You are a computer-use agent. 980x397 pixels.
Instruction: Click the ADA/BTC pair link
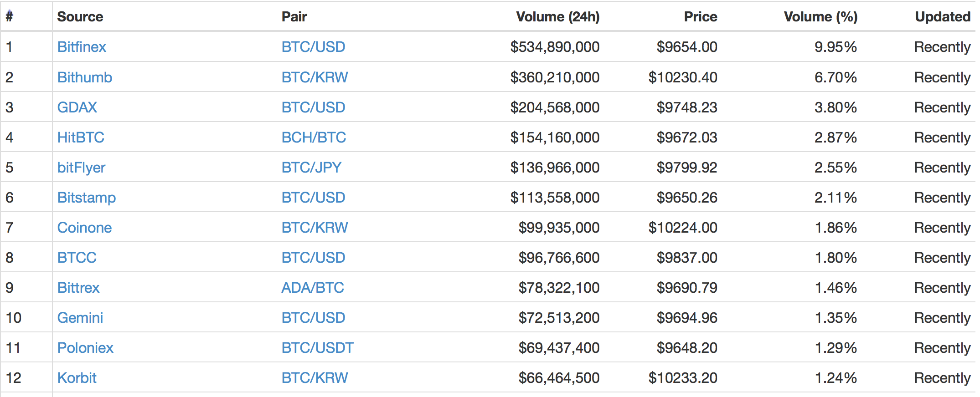[313, 288]
